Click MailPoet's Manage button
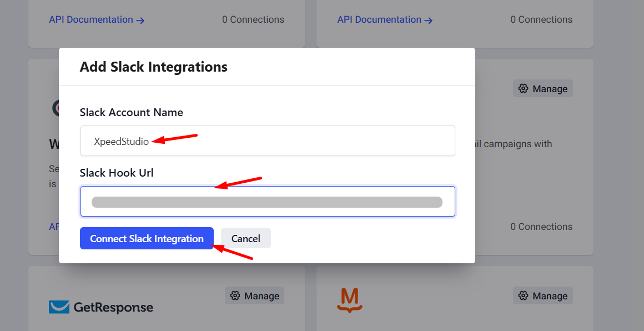644x331 pixels. 542,295
